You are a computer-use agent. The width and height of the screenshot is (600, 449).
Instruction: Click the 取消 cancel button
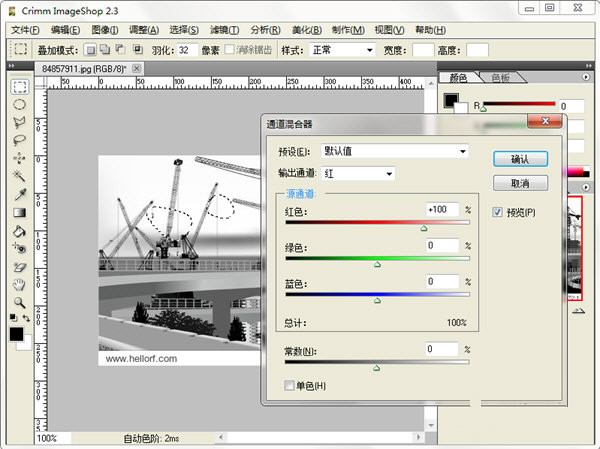tap(520, 183)
